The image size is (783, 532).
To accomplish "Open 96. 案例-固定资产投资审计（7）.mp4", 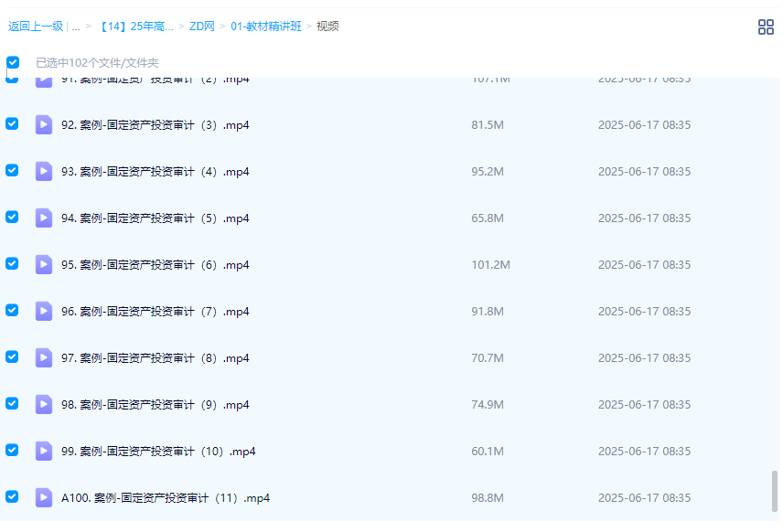I will coord(156,312).
